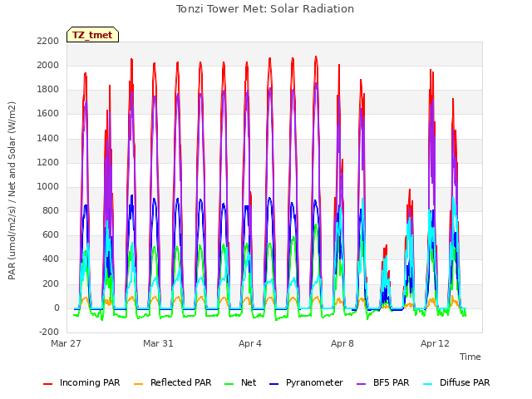Click the TZ_tmet label box
532x399 pixels.
[x=92, y=35]
